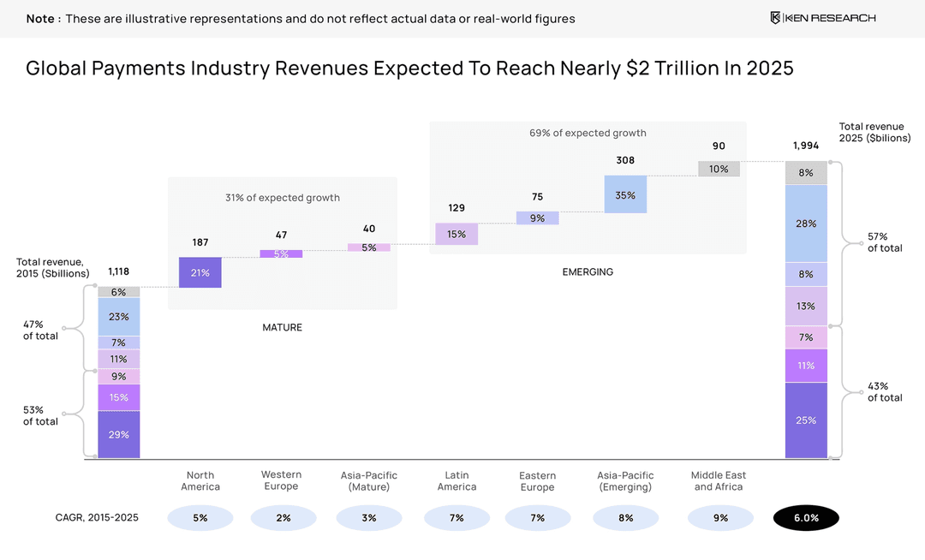Click the 10% Middle East and Africa segment
This screenshot has height=560, width=925.
(x=719, y=169)
